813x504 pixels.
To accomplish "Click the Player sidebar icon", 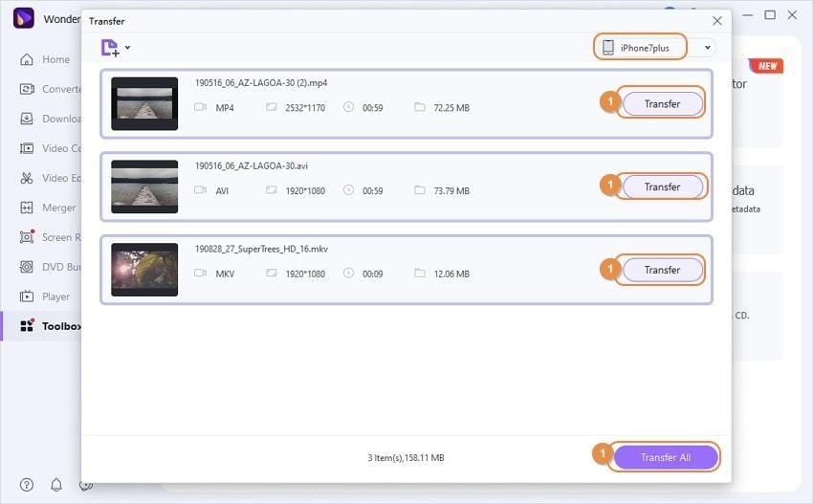I will 27,296.
